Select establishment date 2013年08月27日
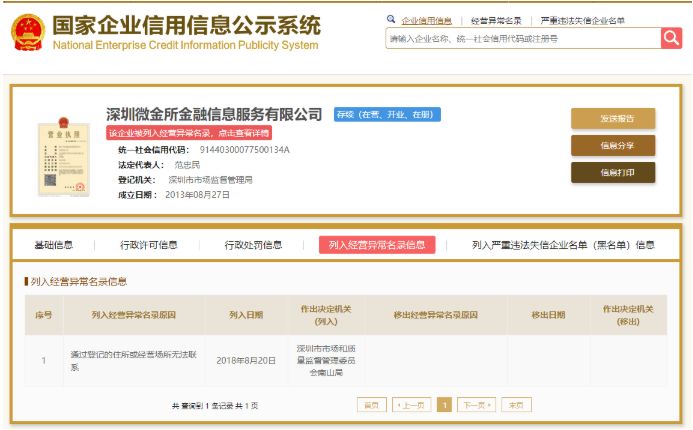693x430 pixels. [198, 195]
